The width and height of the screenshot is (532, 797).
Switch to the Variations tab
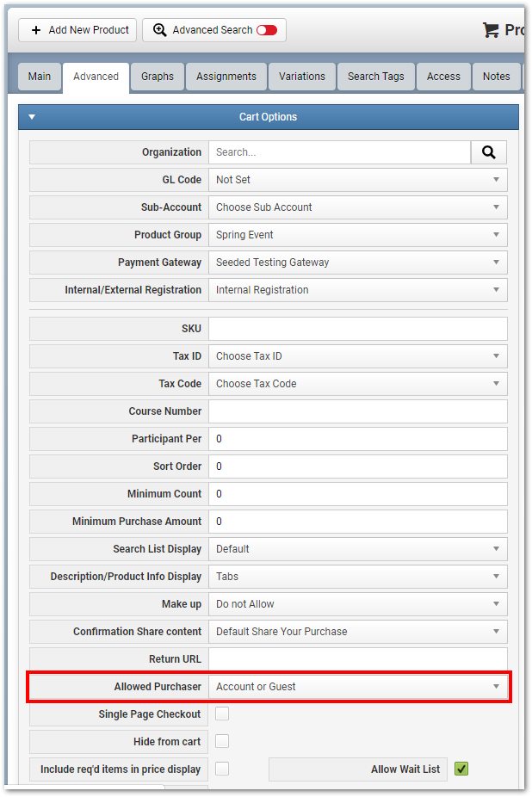pos(301,77)
